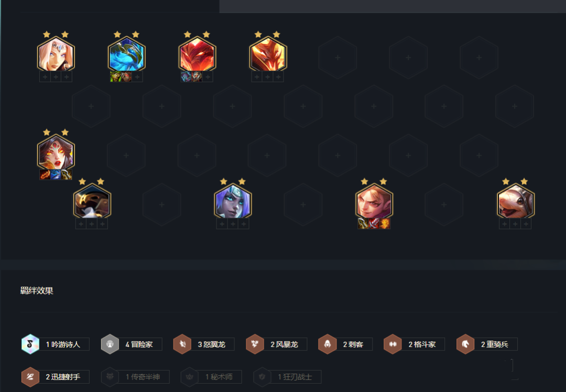The height and width of the screenshot is (392, 566).
Task: Add item to first slot of top-left champion
Action: click(45, 77)
